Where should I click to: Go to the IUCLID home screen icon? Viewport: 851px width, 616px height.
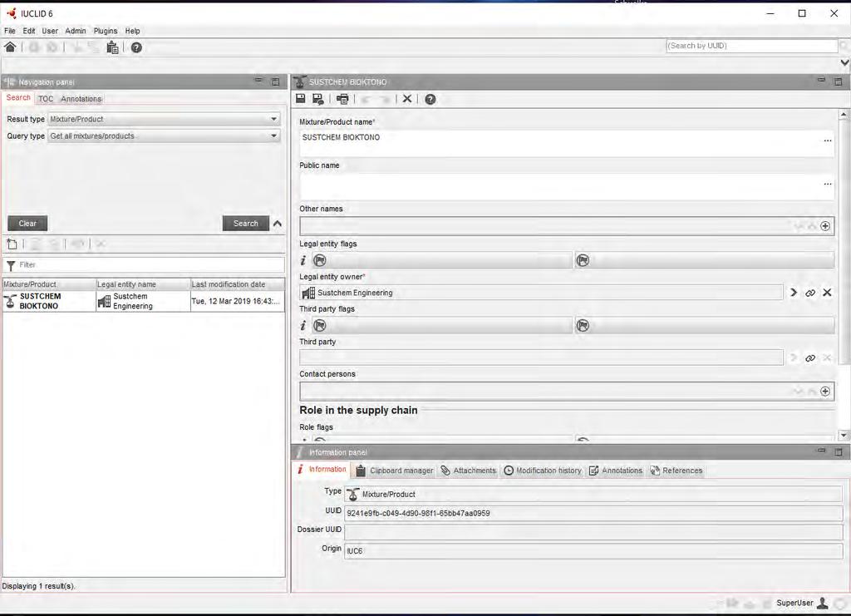pos(10,47)
